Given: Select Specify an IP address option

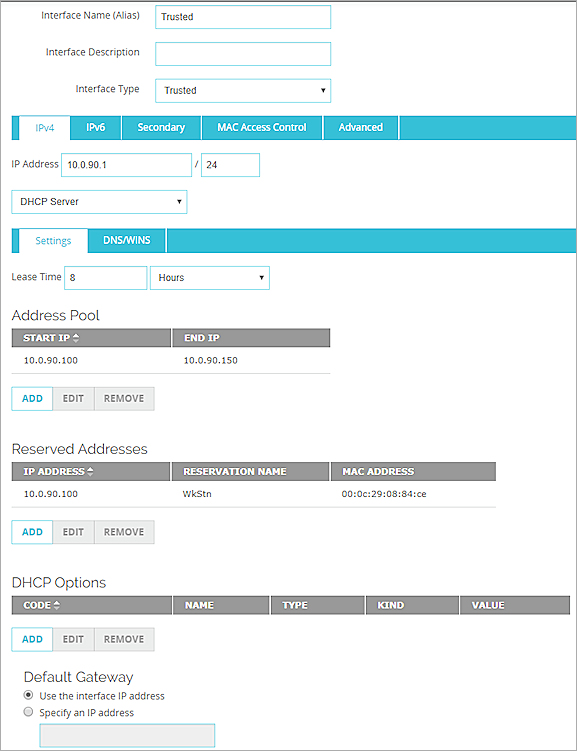Looking at the screenshot, I should [28, 712].
